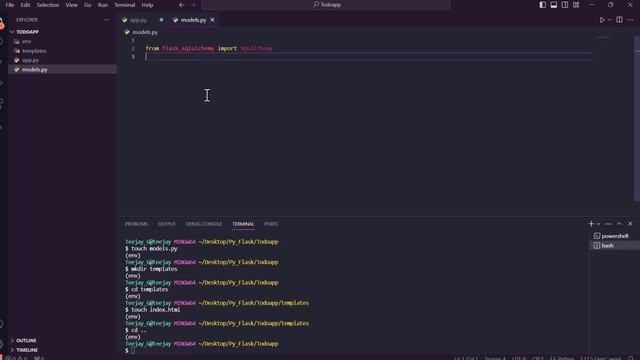Toggle primary side bar layout icon
This screenshot has height=360, width=640.
coord(542,5)
